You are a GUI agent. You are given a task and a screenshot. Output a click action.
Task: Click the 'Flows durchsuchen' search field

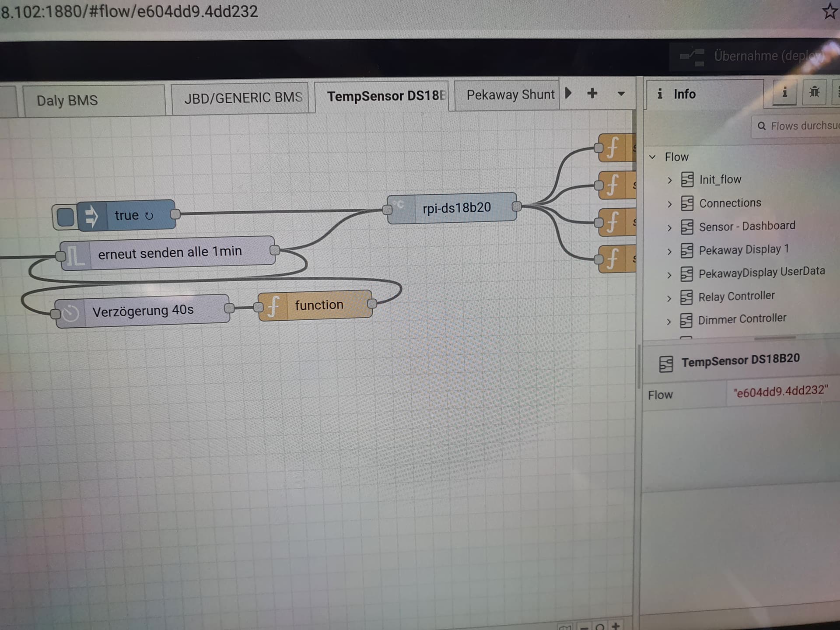(x=796, y=126)
